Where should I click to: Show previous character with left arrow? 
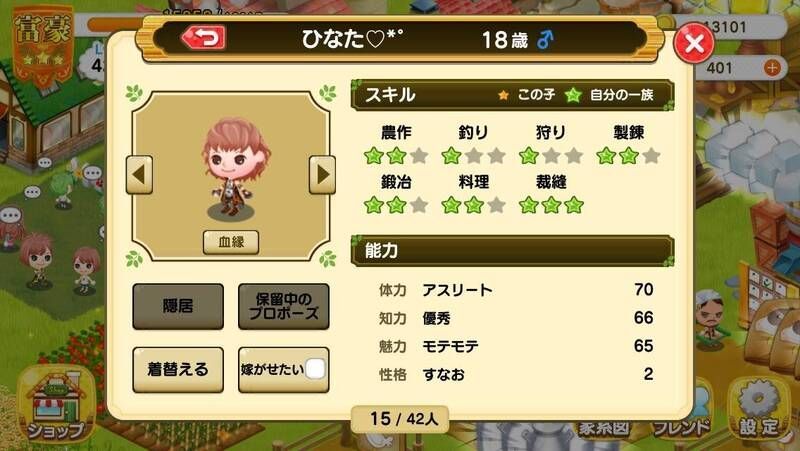click(139, 175)
